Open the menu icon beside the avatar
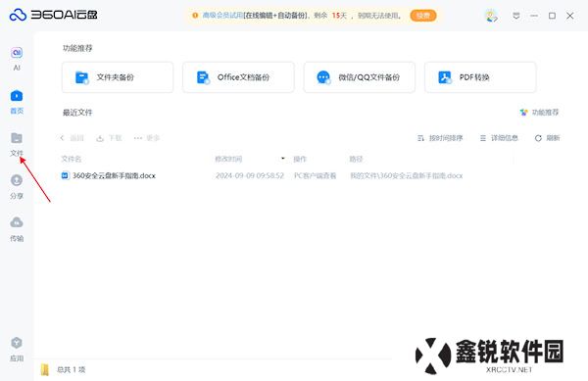Viewport: 588px width, 381px height. coord(516,16)
